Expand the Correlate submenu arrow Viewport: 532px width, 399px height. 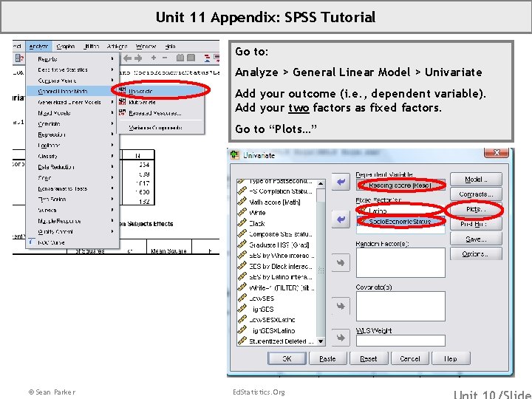[112, 123]
